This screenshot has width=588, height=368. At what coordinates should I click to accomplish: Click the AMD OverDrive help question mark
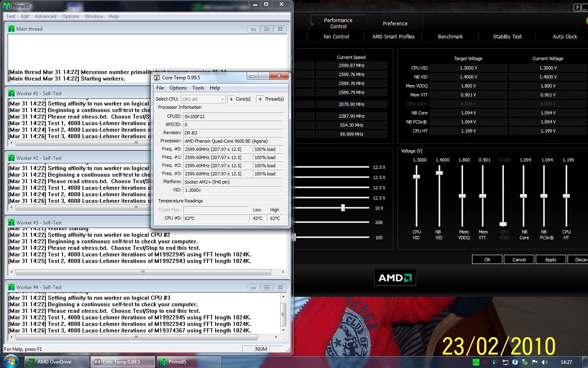(577, 7)
